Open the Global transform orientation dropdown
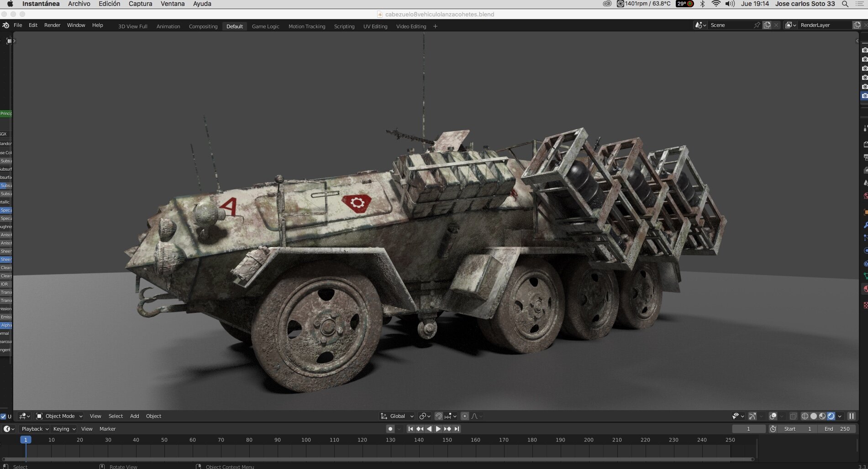 397,416
